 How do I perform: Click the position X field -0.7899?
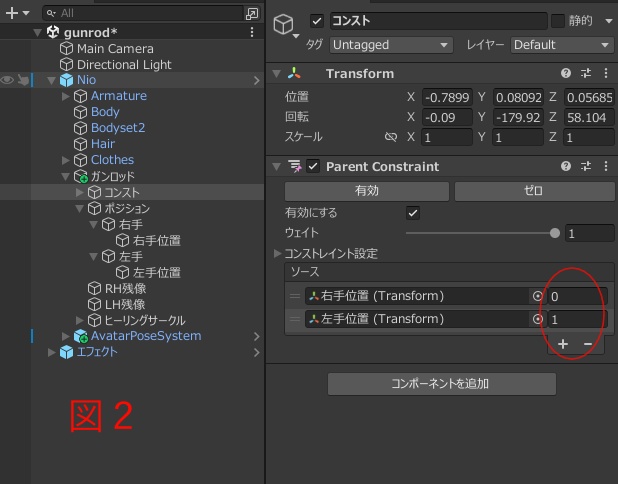pos(447,97)
